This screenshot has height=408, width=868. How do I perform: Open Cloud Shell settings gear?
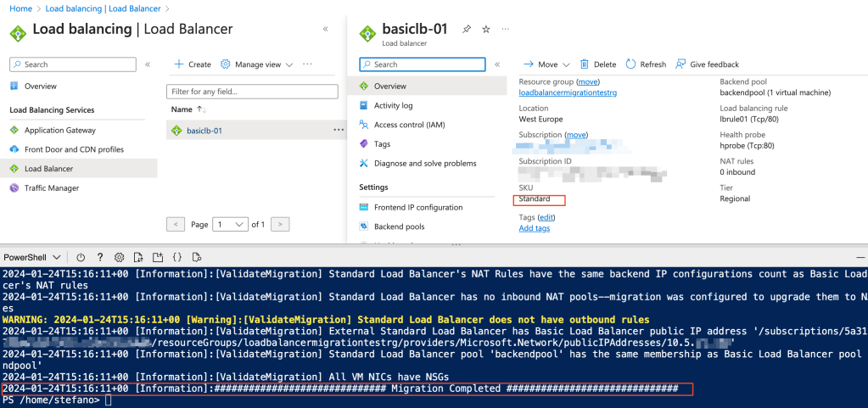(119, 257)
